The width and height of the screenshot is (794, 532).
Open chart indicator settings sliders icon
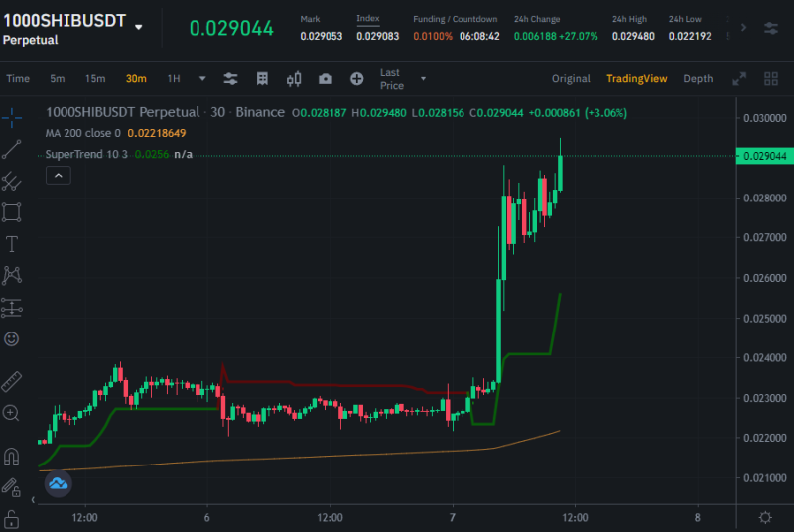(230, 79)
